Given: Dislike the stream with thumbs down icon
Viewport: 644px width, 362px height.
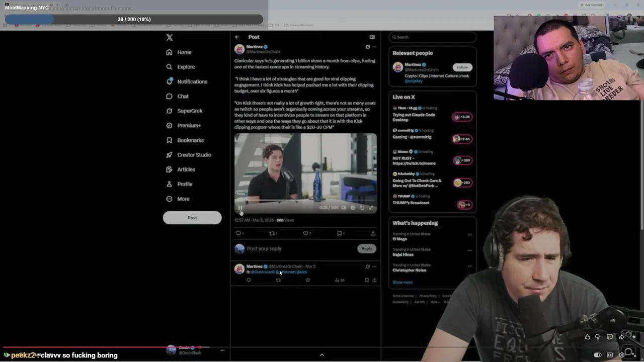Looking at the screenshot, I should click(x=598, y=337).
